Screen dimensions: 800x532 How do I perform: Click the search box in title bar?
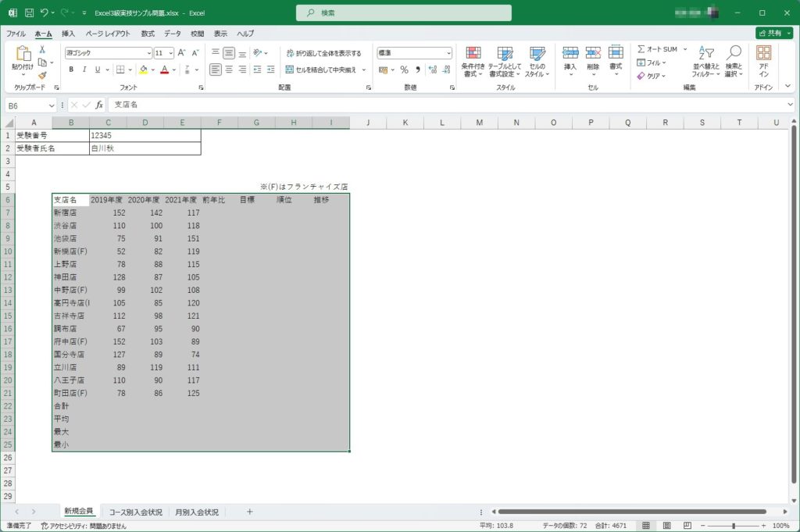coord(404,12)
